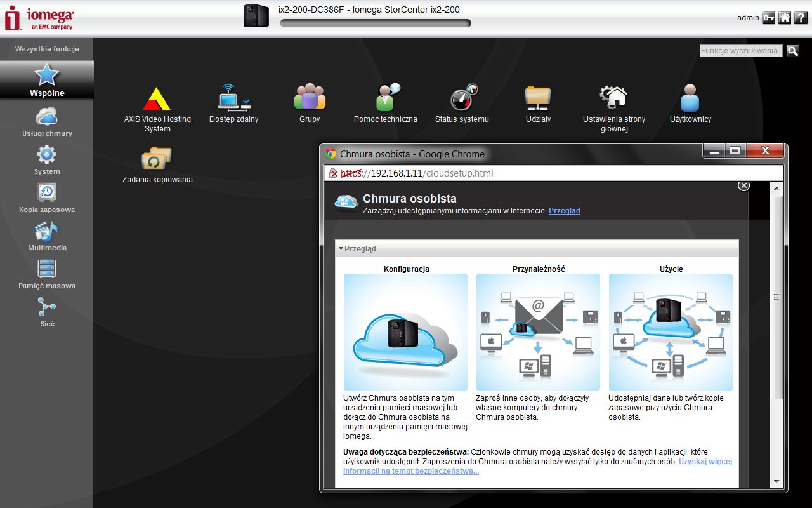Select Usługi chmury cloud services category
Image resolution: width=812 pixels, height=508 pixels.
point(47,122)
